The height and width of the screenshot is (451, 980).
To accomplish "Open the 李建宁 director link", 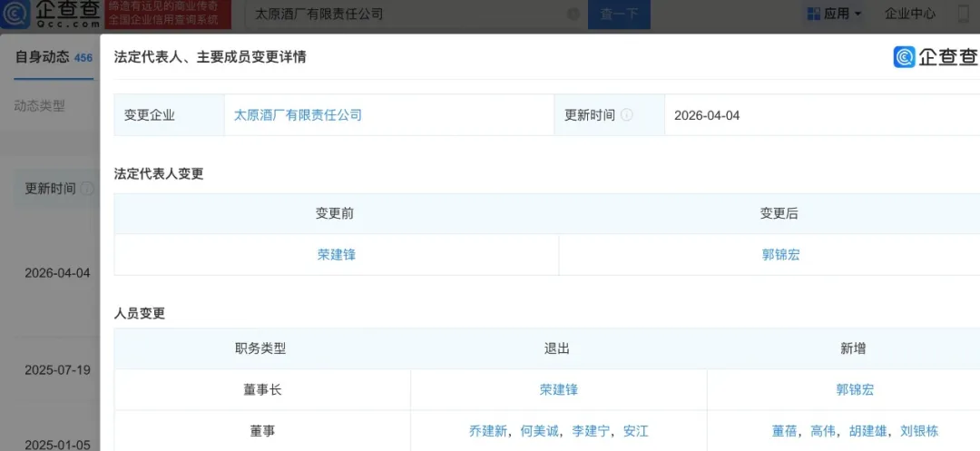I will pyautogui.click(x=591, y=431).
